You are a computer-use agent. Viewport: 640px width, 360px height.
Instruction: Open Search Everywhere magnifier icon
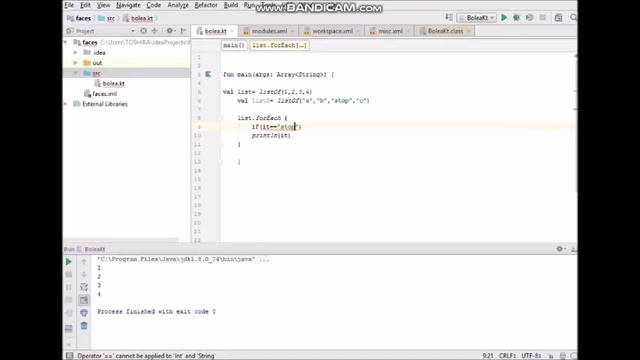573,18
